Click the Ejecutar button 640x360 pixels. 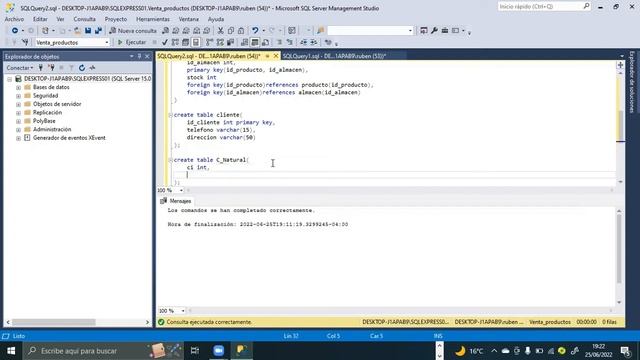coord(132,42)
